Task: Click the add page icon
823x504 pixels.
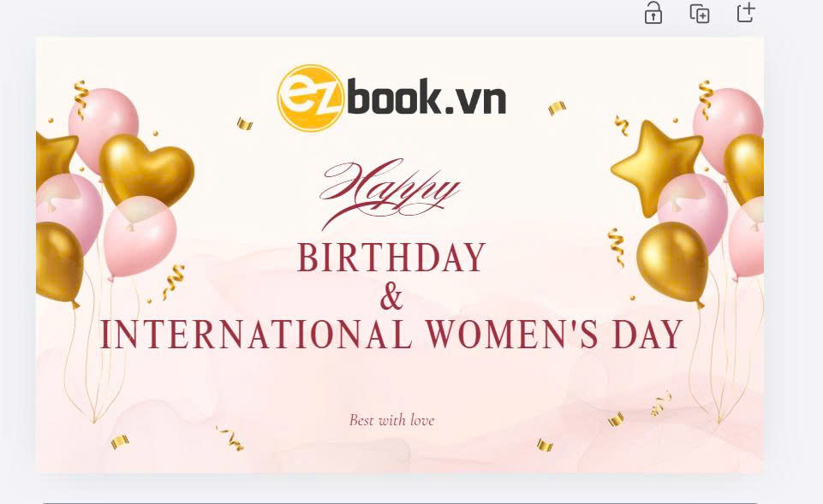Action: (x=746, y=12)
